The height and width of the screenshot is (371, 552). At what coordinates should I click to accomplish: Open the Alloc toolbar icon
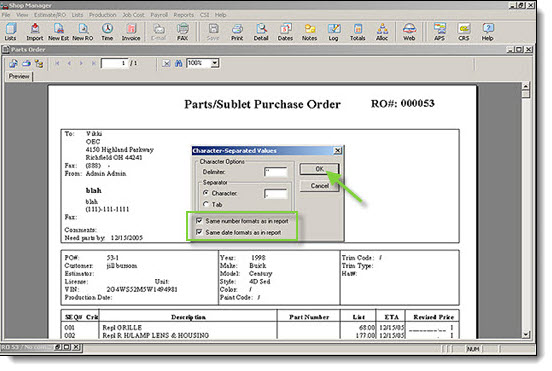point(382,32)
